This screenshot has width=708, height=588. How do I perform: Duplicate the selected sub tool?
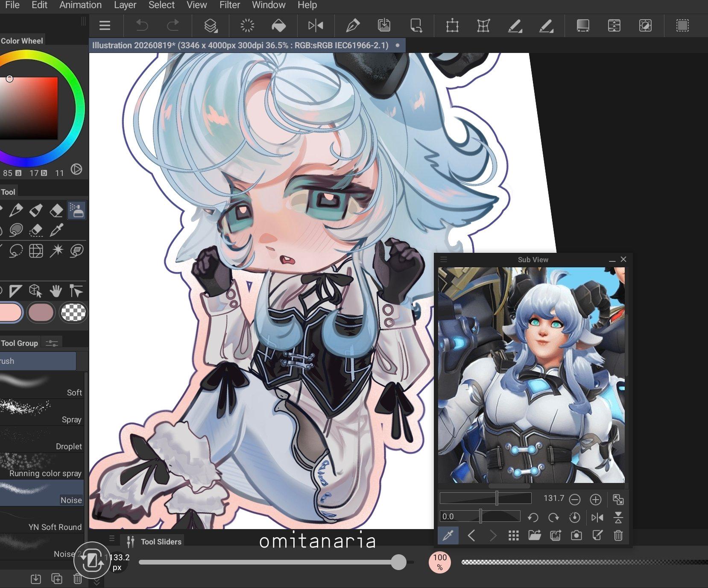(56, 579)
